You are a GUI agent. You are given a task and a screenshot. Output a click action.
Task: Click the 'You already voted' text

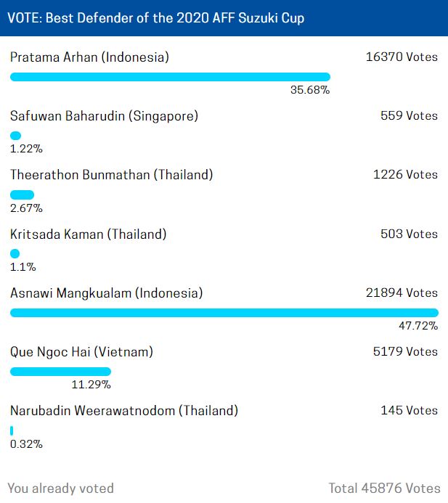(x=61, y=488)
